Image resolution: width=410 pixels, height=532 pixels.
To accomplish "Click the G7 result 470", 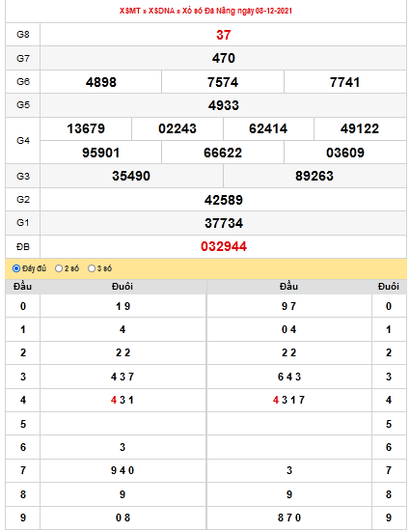I will 224,58.
